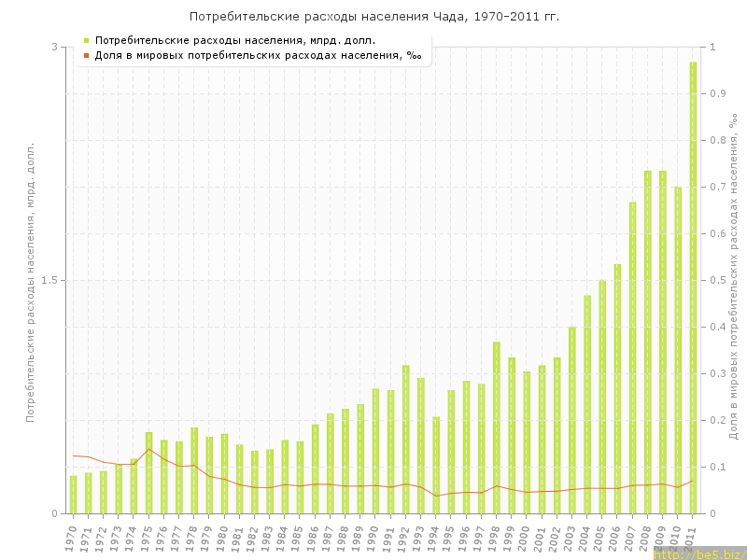Click the left vertical axis title

coord(30,282)
